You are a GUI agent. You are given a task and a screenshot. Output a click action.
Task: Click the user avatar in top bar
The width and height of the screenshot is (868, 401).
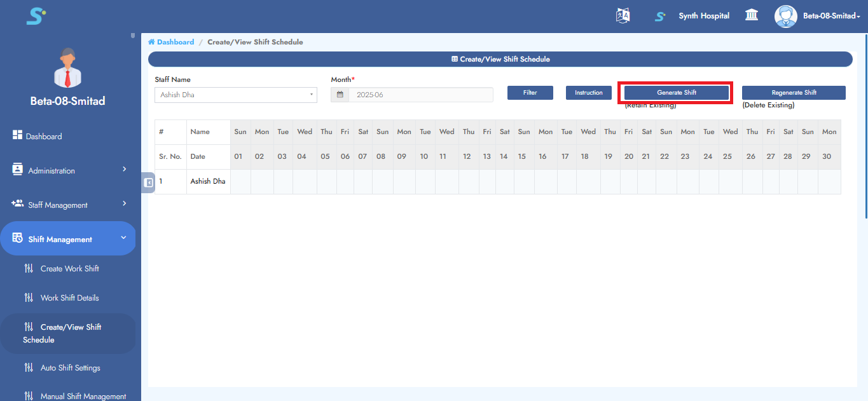785,16
